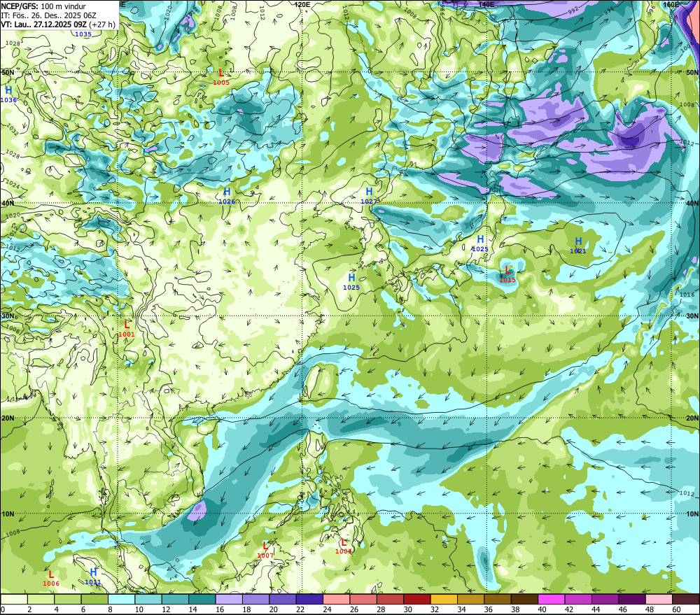Click the legend value 0
The image size is (700, 615).
[x=3, y=609]
